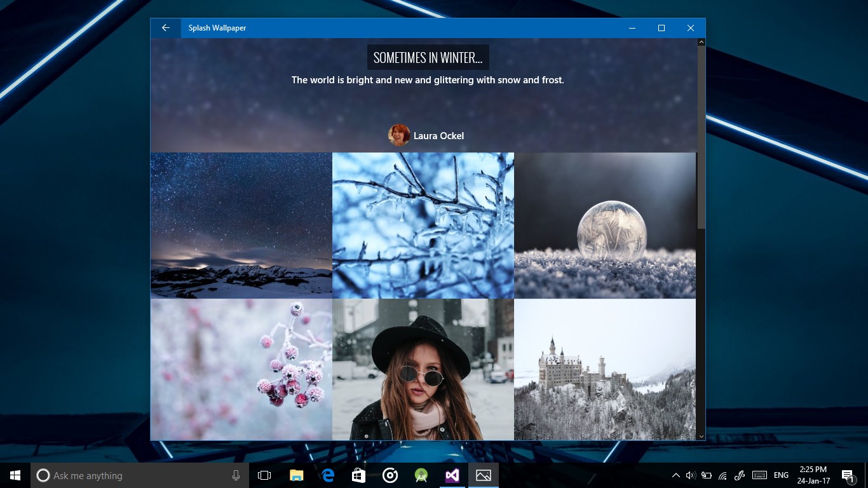Open Android Studio from the taskbar
This screenshot has height=488, width=868.
click(x=421, y=475)
